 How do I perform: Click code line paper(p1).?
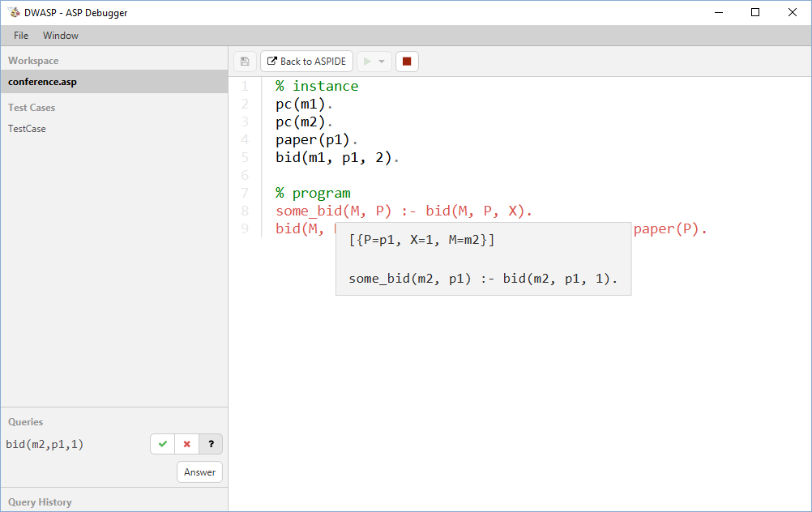pos(316,140)
